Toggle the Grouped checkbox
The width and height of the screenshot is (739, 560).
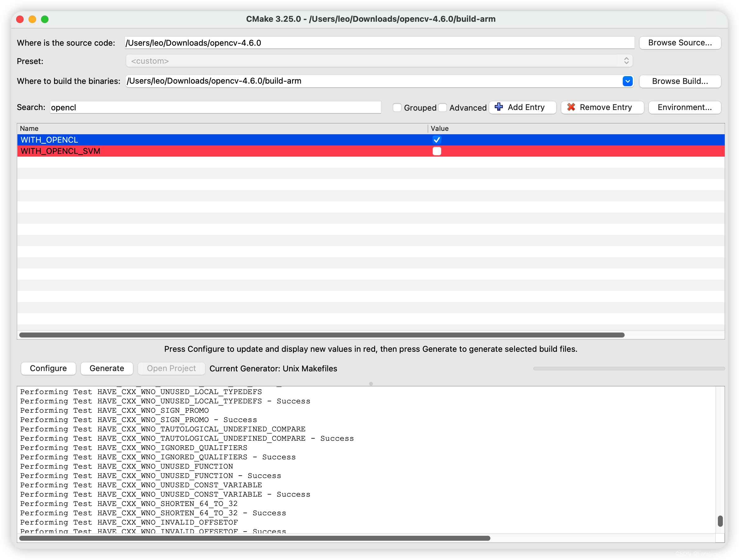397,108
